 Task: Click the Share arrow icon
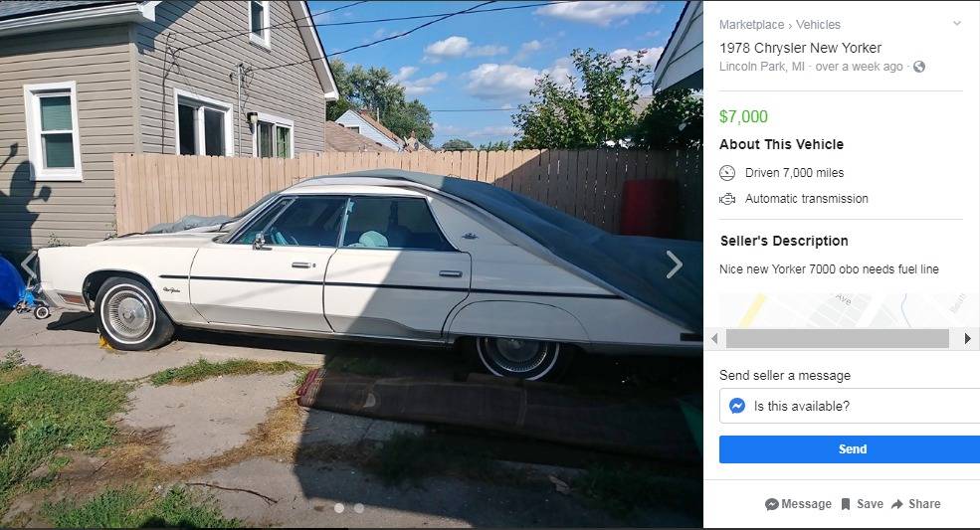[897, 504]
